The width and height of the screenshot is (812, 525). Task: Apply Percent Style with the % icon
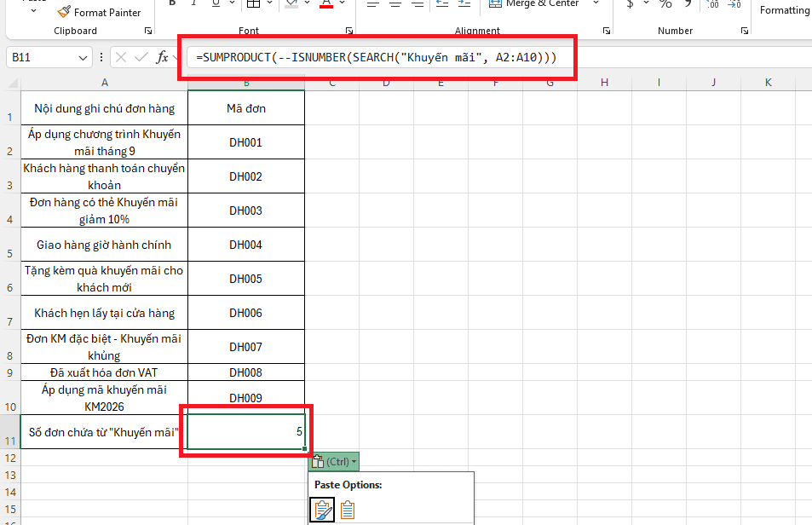[x=665, y=4]
